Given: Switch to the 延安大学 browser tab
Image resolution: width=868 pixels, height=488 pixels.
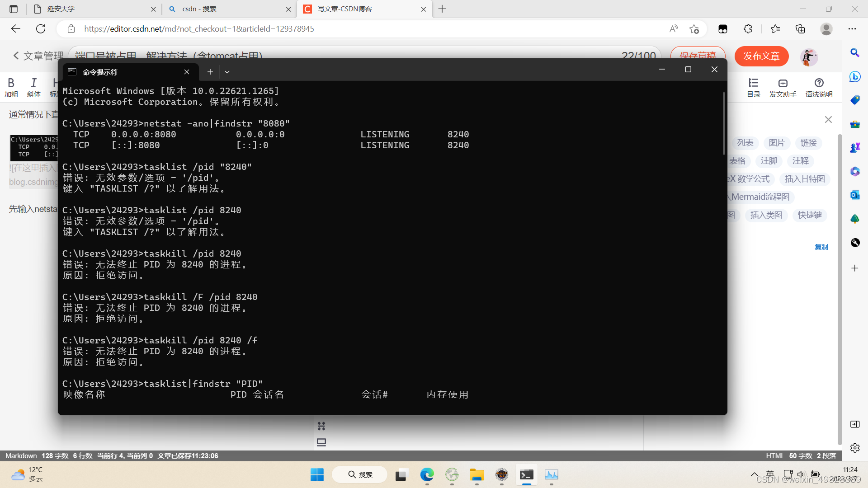Looking at the screenshot, I should tap(95, 9).
